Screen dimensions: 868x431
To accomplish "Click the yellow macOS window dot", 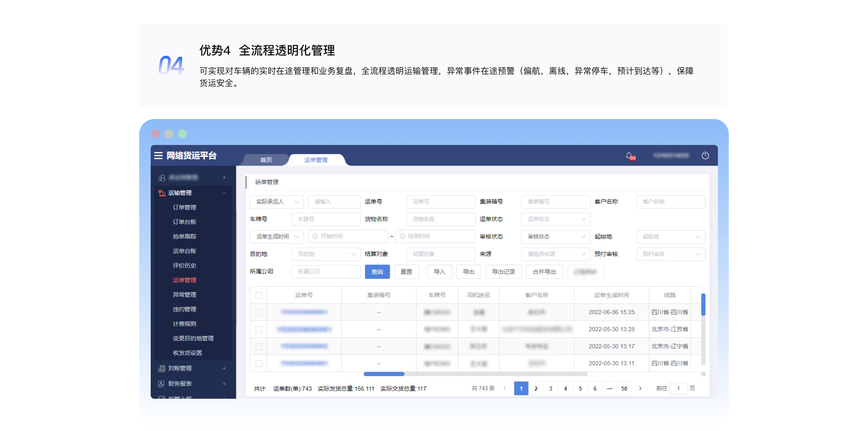I will [169, 134].
